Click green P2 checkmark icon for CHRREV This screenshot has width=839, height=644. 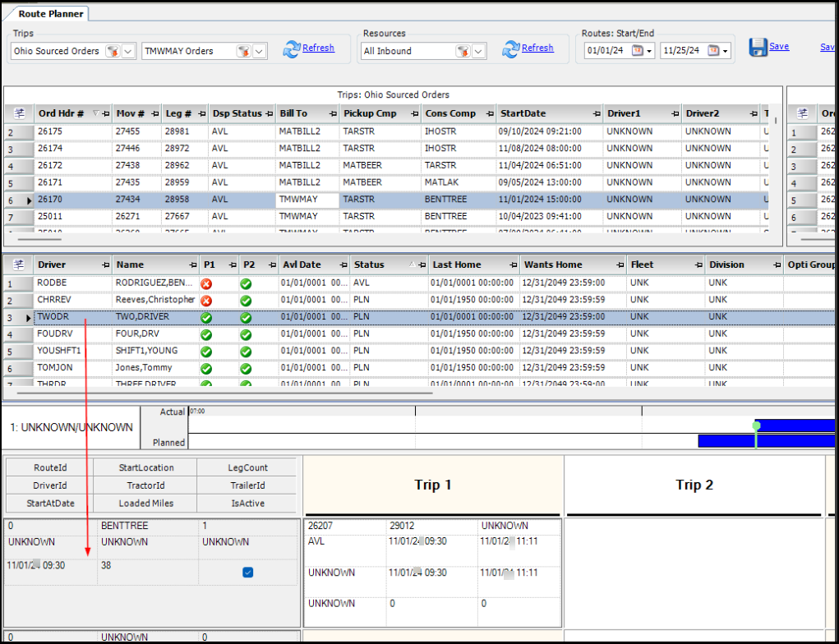coord(246,301)
